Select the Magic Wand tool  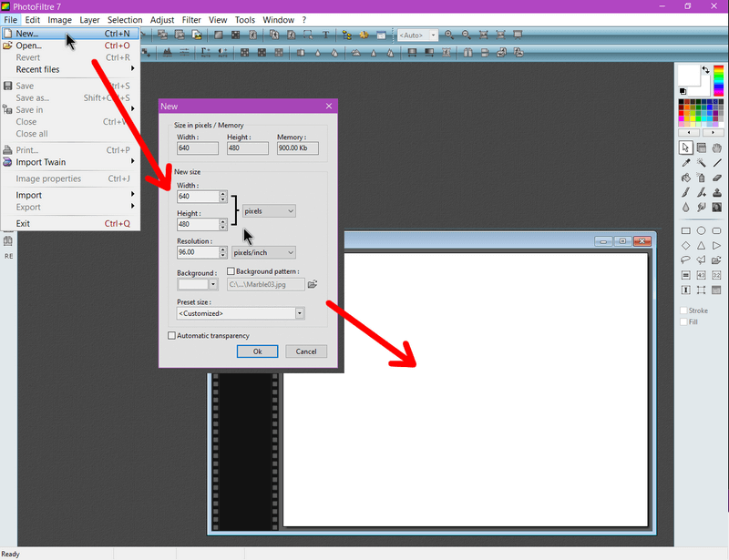coord(702,163)
